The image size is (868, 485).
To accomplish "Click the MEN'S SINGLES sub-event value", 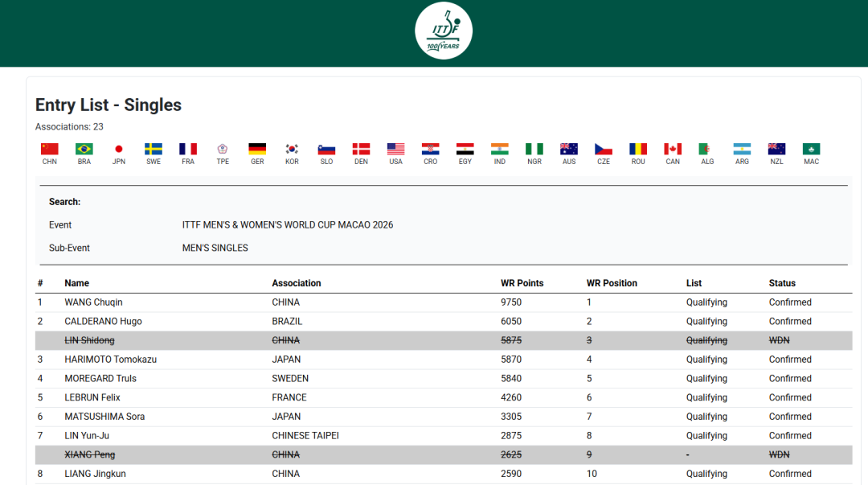I will click(215, 248).
